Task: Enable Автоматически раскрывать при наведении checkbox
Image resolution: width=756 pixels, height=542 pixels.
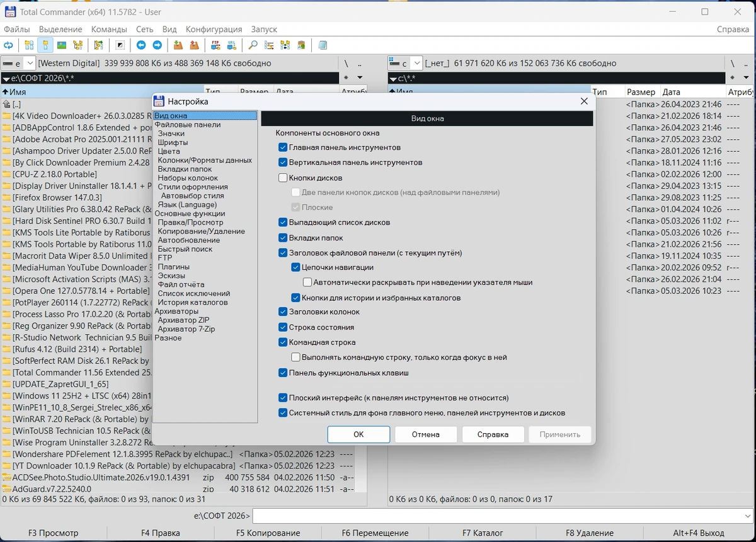Action: [x=307, y=282]
